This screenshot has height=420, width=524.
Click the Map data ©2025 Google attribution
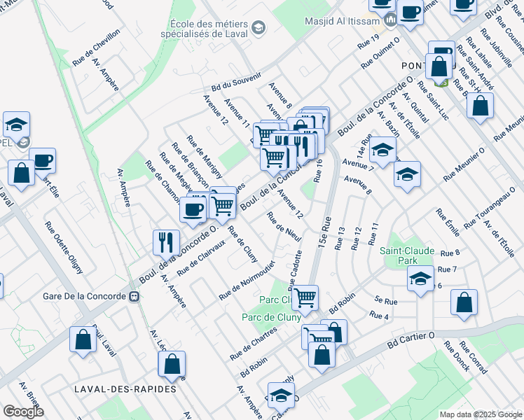tap(481, 414)
